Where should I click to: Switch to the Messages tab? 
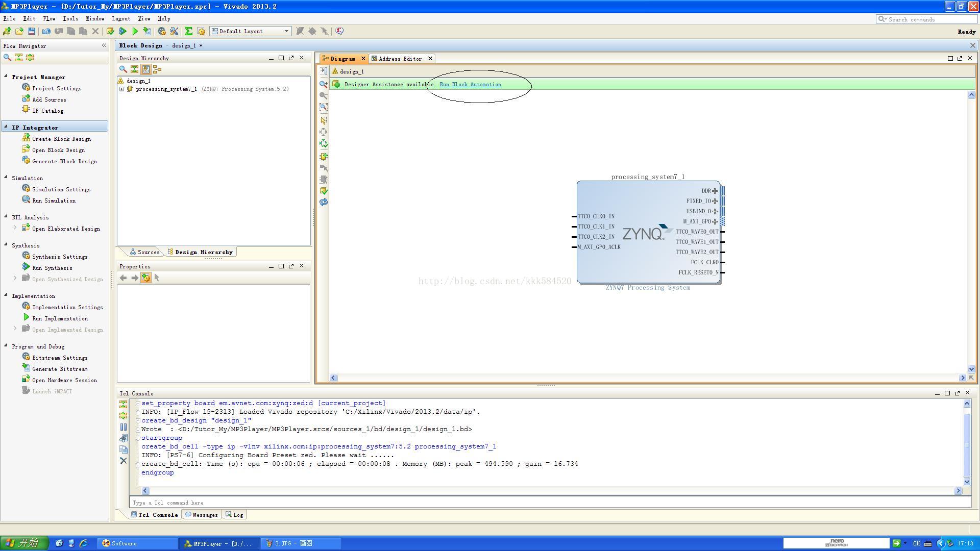202,515
